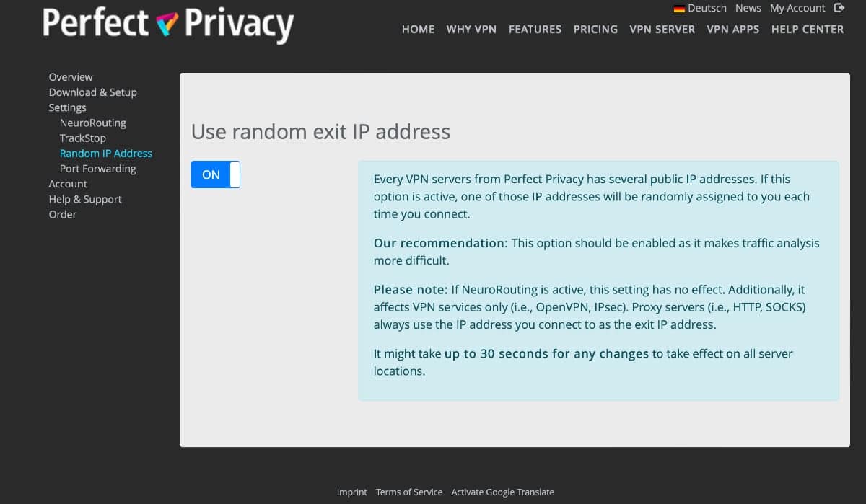
Task: Open the PRICING page
Action: (595, 30)
